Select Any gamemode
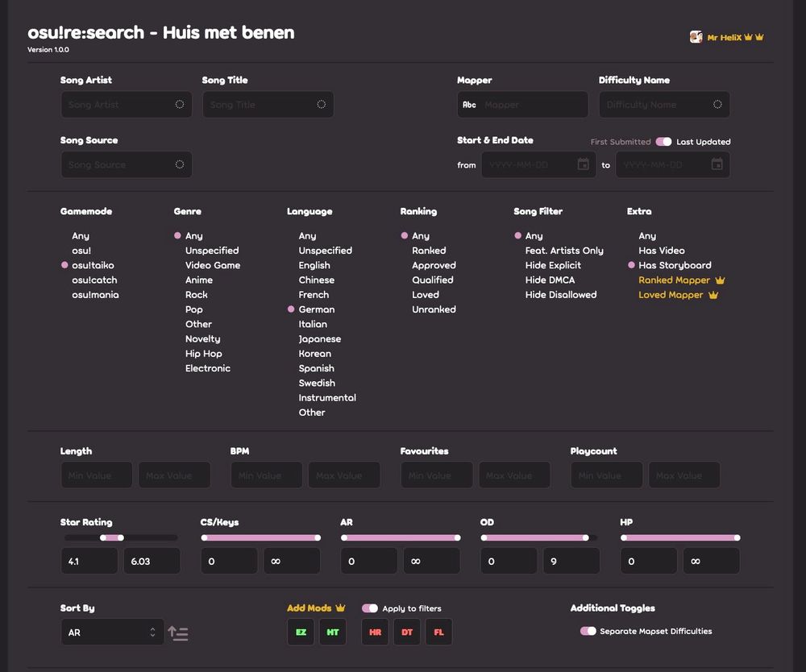Screen dimensions: 806x672 point(81,236)
